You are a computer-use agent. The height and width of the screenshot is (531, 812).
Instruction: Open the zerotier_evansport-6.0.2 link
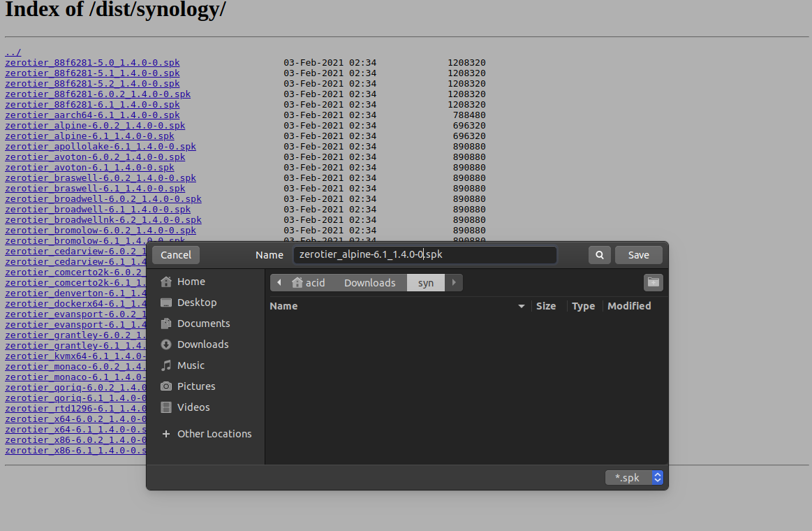(x=75, y=314)
